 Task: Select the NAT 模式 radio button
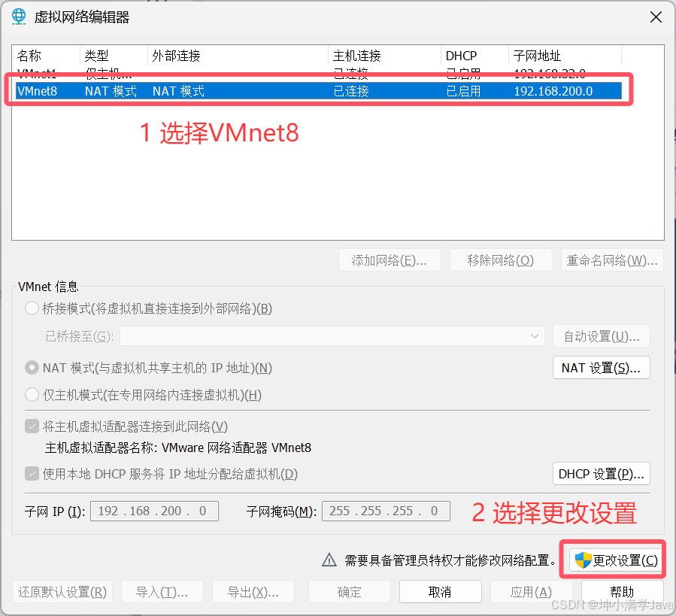click(32, 368)
